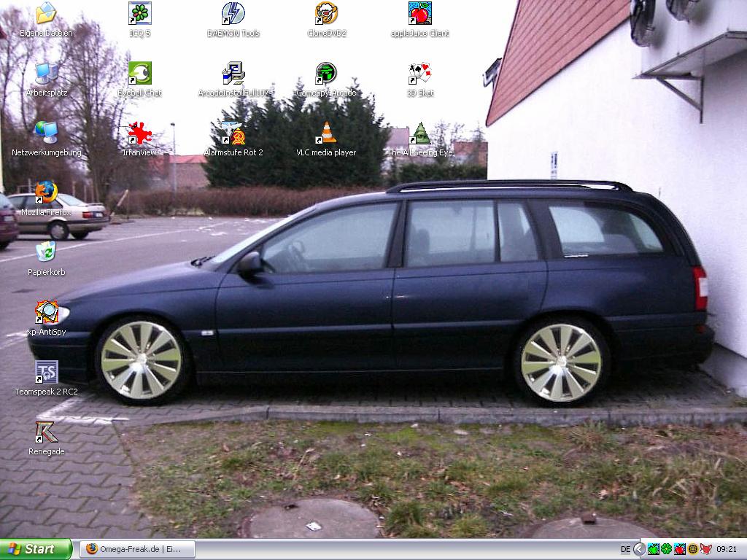The image size is (747, 560).
Task: Select the CloneDVD2 desktop icon
Action: [326, 14]
